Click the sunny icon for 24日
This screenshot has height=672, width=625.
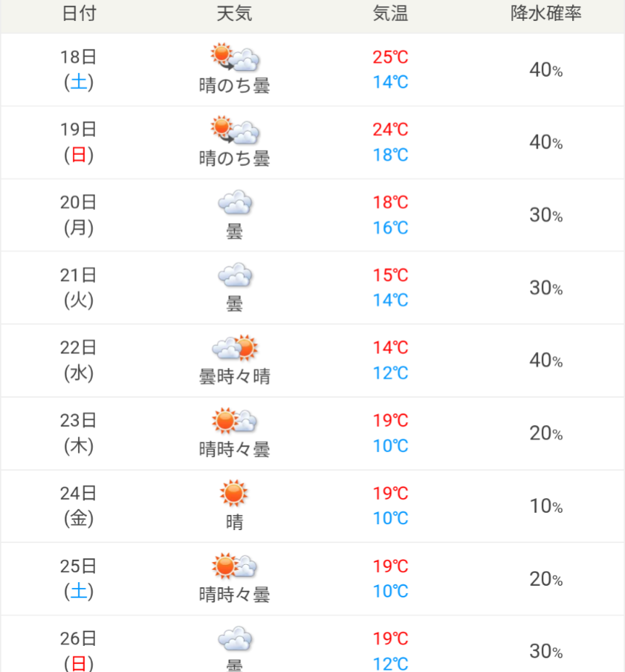pos(234,494)
